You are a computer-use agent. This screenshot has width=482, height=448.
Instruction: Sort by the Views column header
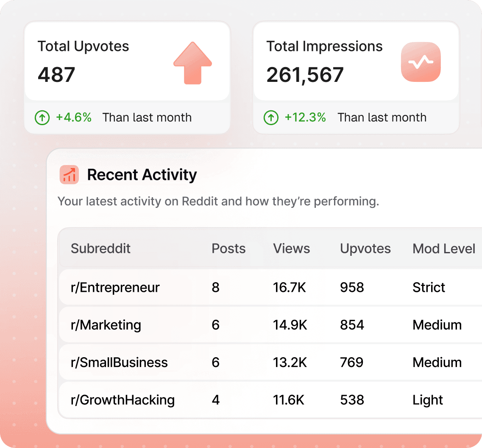291,249
